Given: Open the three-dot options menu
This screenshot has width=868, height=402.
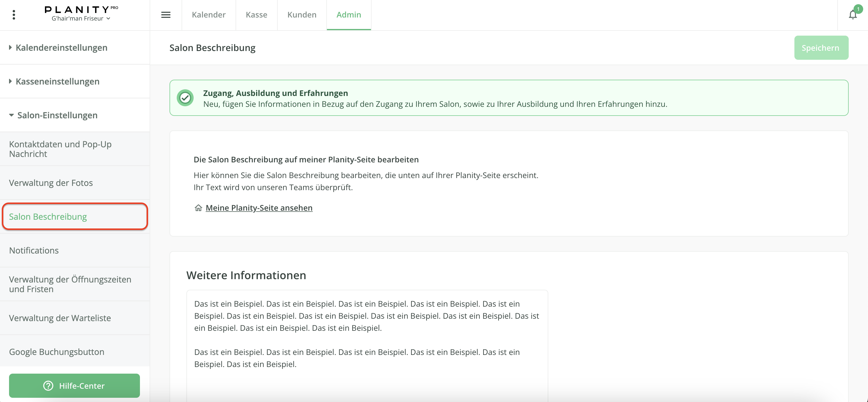Looking at the screenshot, I should pos(14,15).
